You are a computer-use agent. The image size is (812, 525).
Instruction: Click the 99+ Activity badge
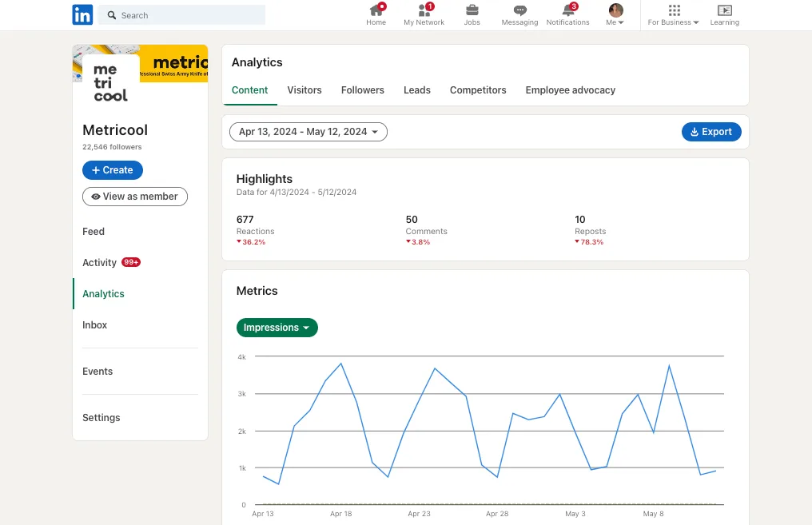tap(131, 262)
